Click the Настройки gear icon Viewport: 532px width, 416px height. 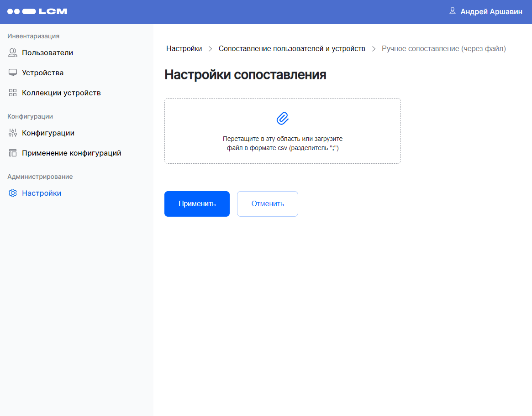click(13, 193)
